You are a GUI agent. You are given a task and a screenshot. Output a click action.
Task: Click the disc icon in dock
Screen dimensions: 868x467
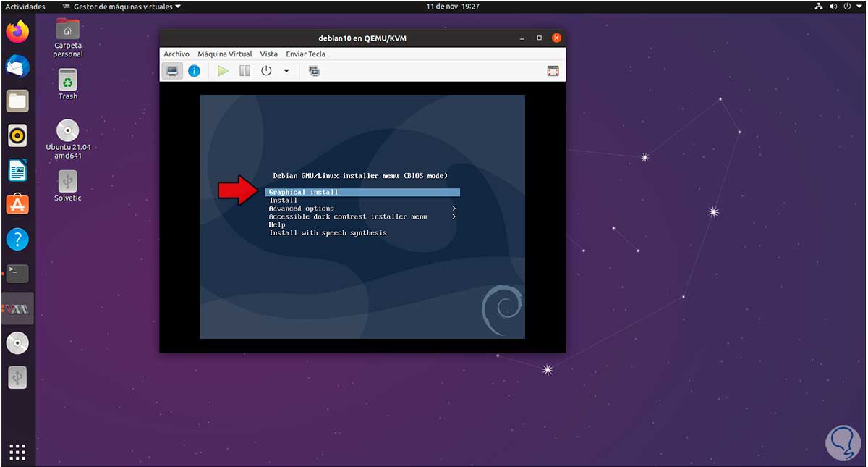coord(17,342)
